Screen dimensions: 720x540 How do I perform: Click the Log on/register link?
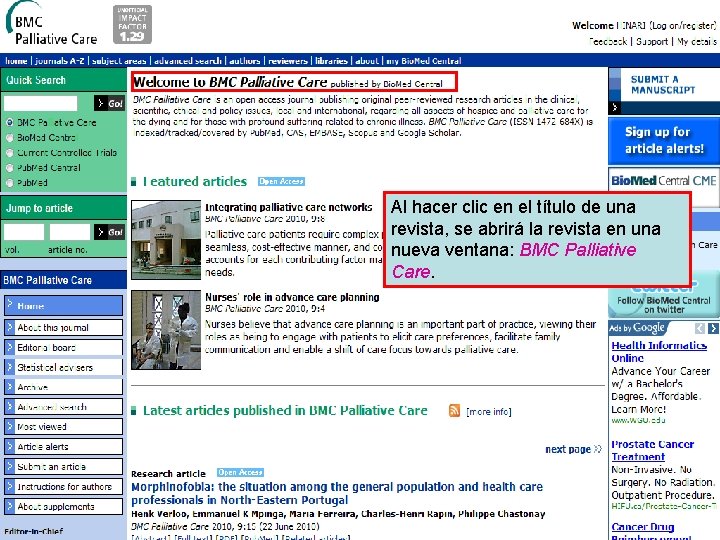681,26
